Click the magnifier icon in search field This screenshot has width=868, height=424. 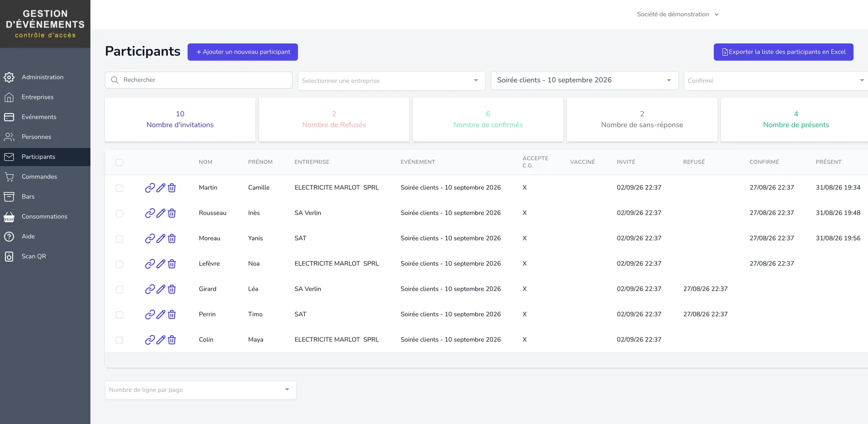click(x=115, y=80)
